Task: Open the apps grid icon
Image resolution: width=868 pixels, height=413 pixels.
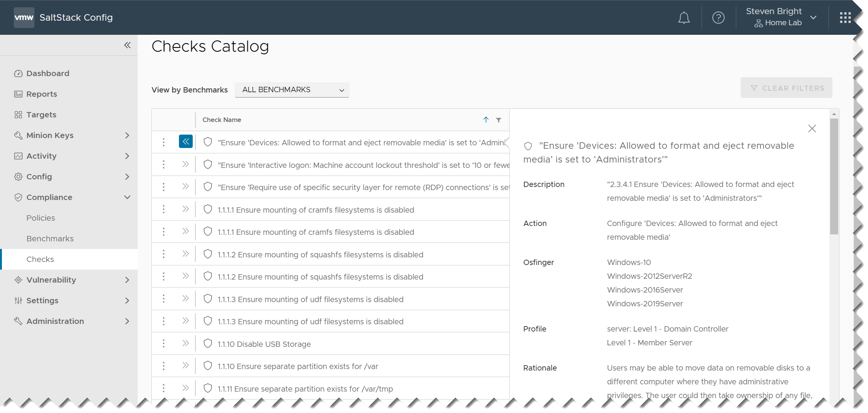Action: pos(845,18)
